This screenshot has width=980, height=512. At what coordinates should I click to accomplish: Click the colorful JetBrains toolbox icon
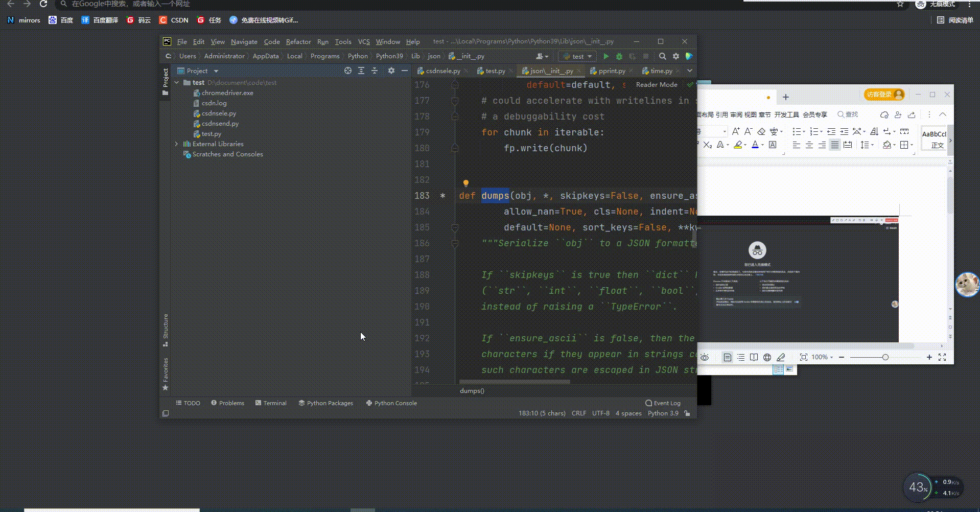(x=689, y=56)
